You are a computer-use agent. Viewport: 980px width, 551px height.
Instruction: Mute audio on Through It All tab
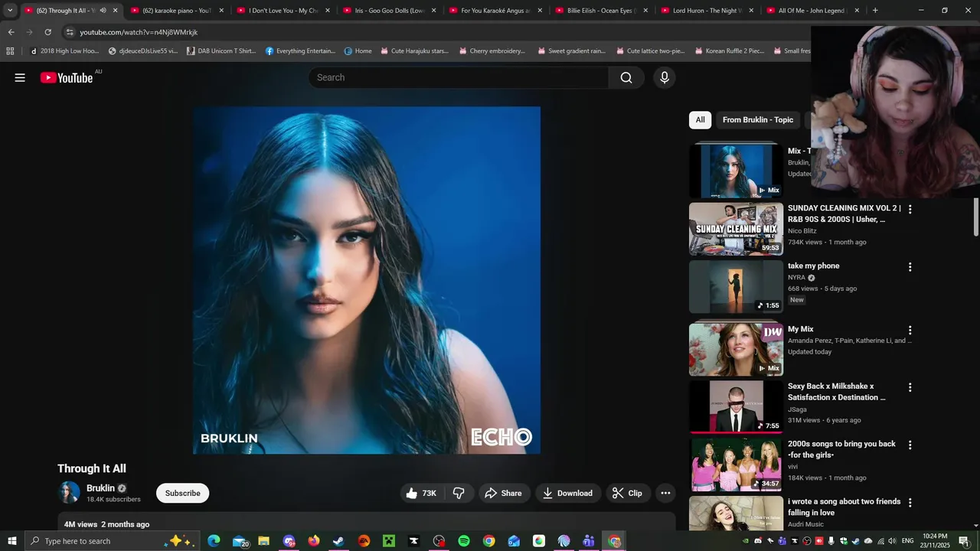pyautogui.click(x=103, y=11)
